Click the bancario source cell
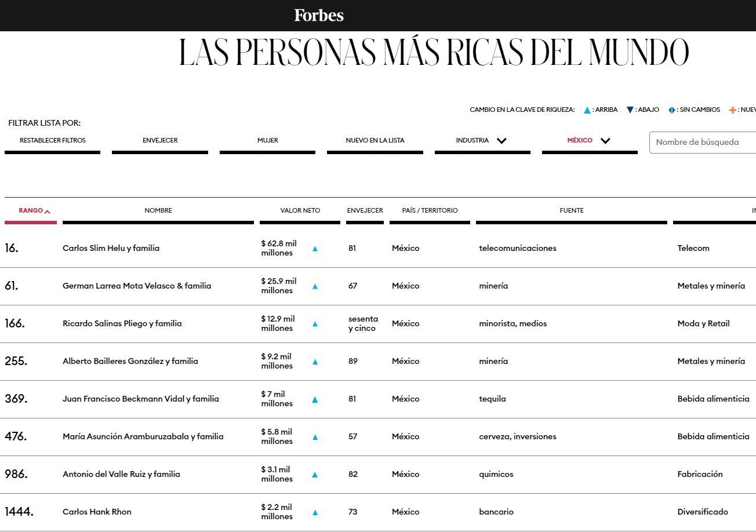756x532 pixels. (496, 512)
